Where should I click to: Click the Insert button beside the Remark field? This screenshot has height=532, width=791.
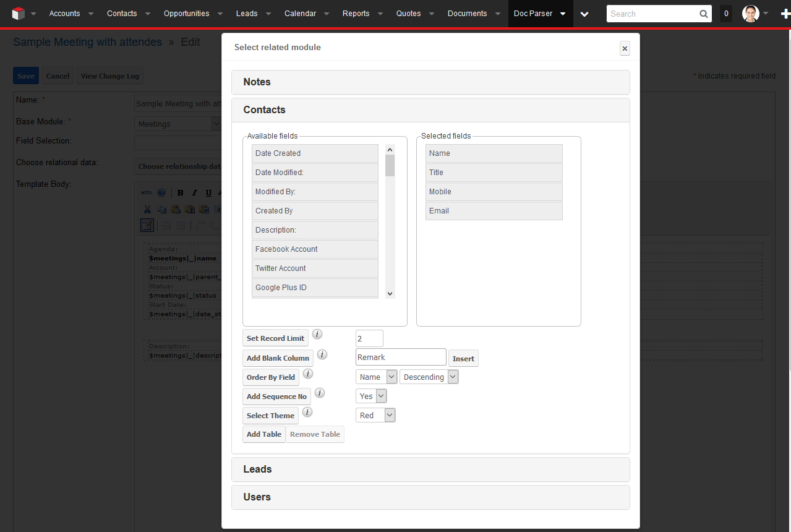463,358
